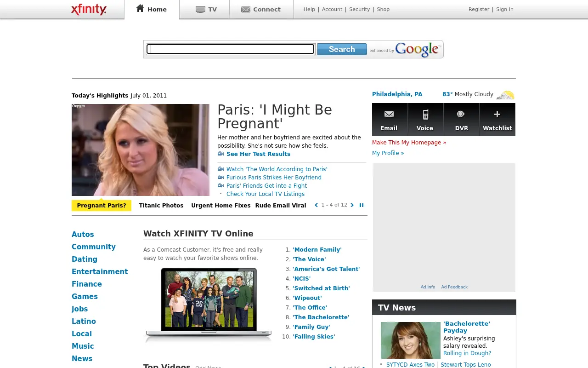The width and height of the screenshot is (588, 368).
Task: Click the 'Bachelorette' Payday photo thumbnail
Action: (x=411, y=340)
